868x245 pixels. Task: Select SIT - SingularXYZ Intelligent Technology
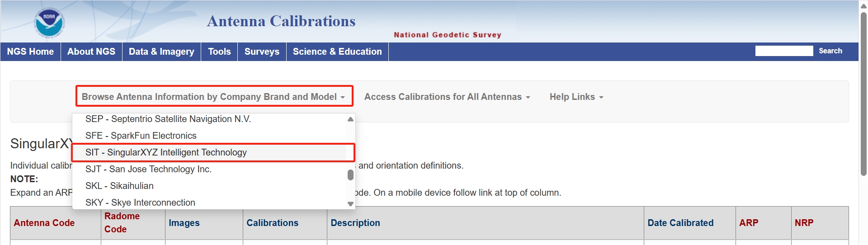click(166, 152)
